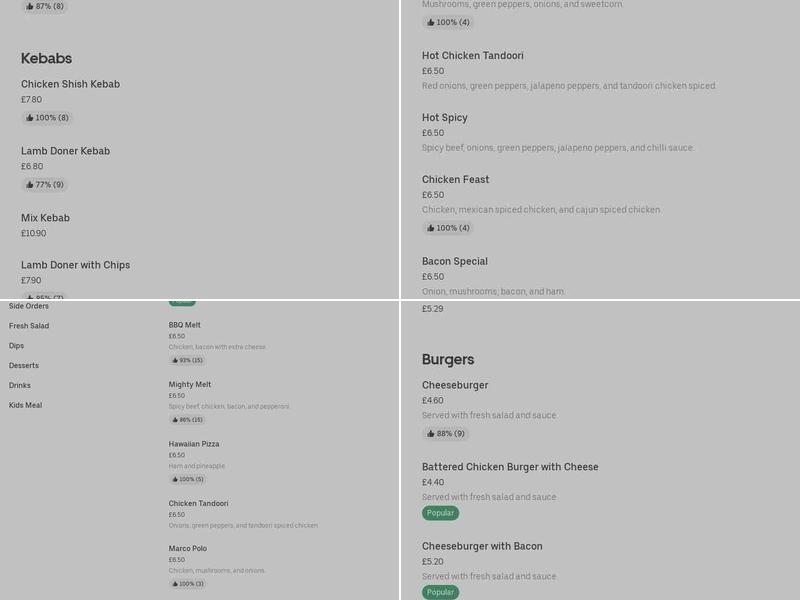Click thumbs-up rating icon under Hawaiian Pizza
800x600 pixels.
(173, 479)
